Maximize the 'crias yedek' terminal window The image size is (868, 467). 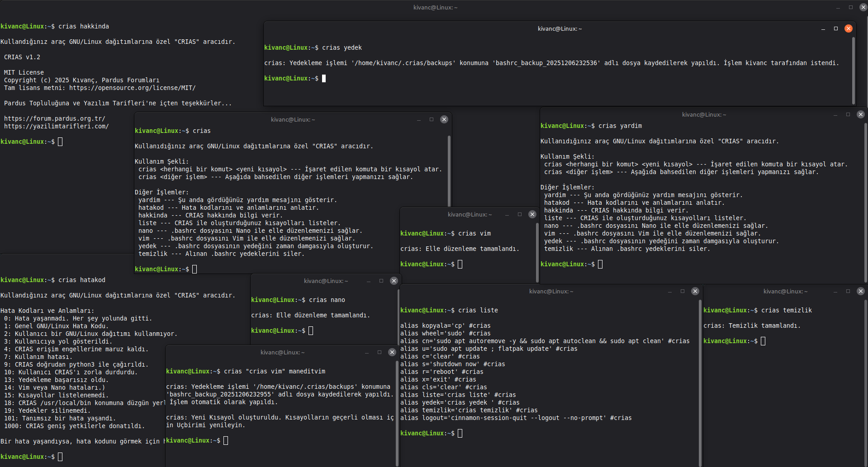coord(836,28)
